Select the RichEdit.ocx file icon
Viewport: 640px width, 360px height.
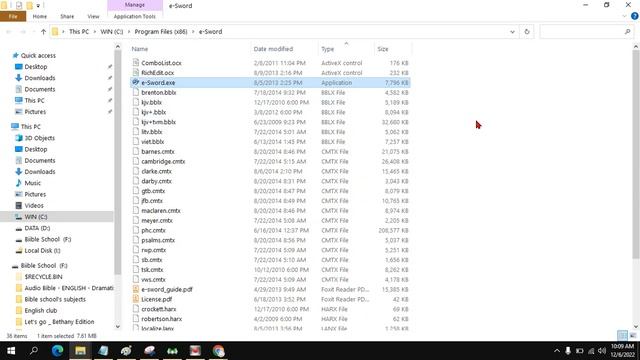[x=136, y=73]
